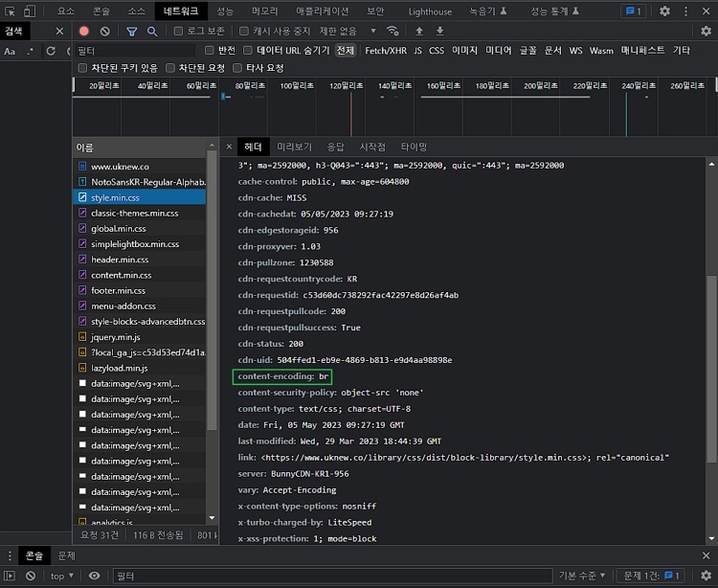Viewport: 718px width, 588px height.
Task: Activate the inspect element picker icon
Action: [10, 11]
